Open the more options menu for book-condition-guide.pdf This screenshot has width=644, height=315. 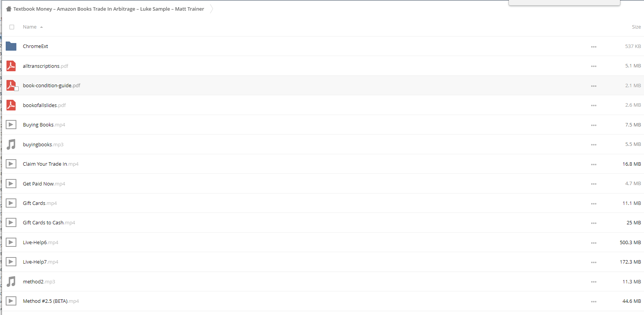(593, 86)
